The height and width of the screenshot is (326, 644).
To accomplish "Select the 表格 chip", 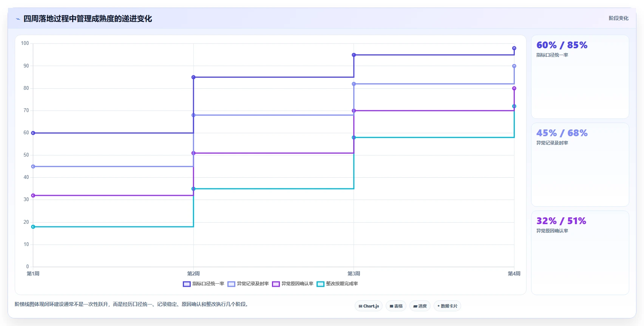I will [x=396, y=306].
